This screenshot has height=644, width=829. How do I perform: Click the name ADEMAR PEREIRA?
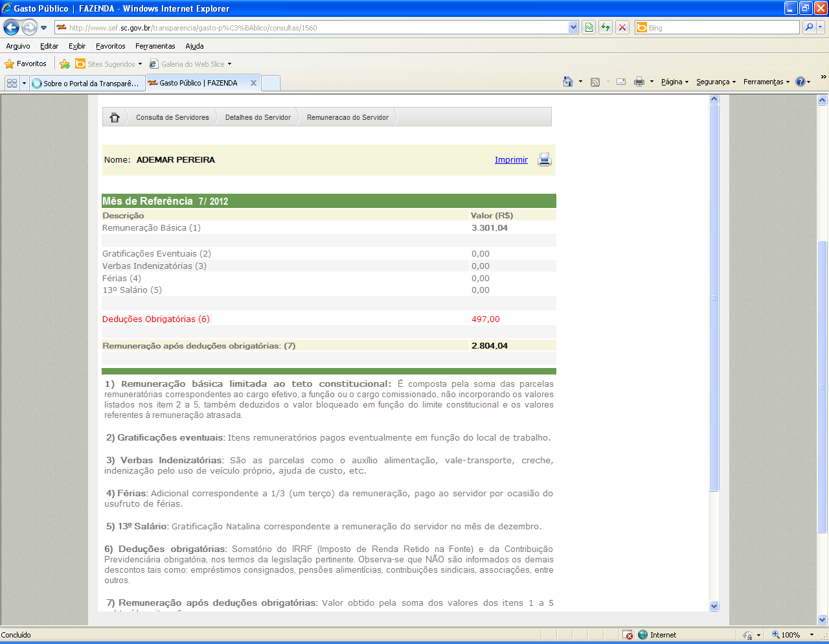point(176,160)
